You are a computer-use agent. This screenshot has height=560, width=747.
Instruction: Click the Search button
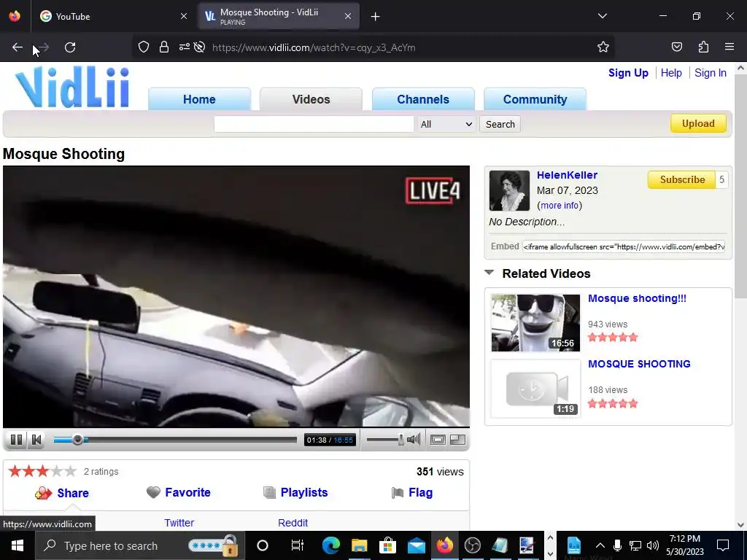click(x=500, y=124)
